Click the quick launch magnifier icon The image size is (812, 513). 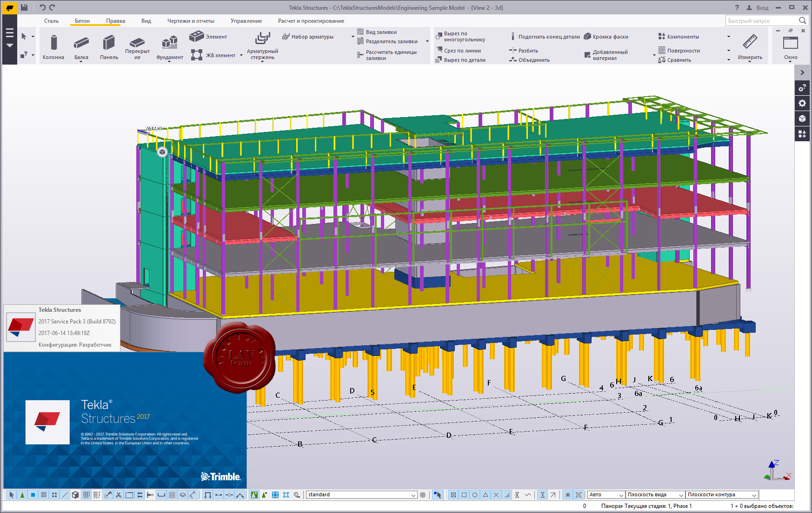[802, 20]
